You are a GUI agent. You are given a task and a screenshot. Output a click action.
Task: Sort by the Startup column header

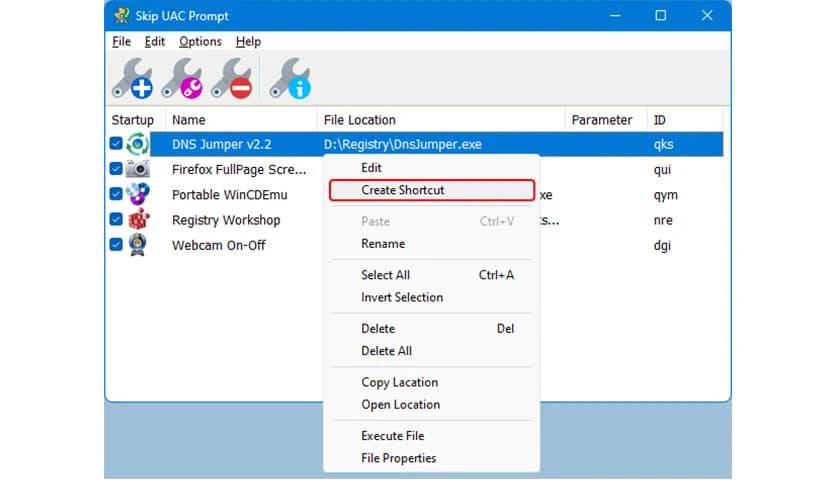pos(135,120)
